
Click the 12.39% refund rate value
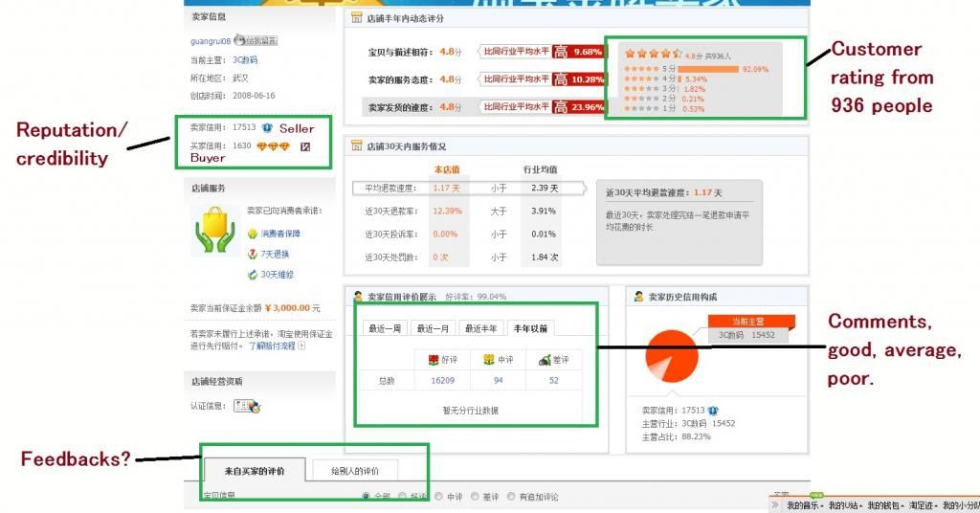448,212
